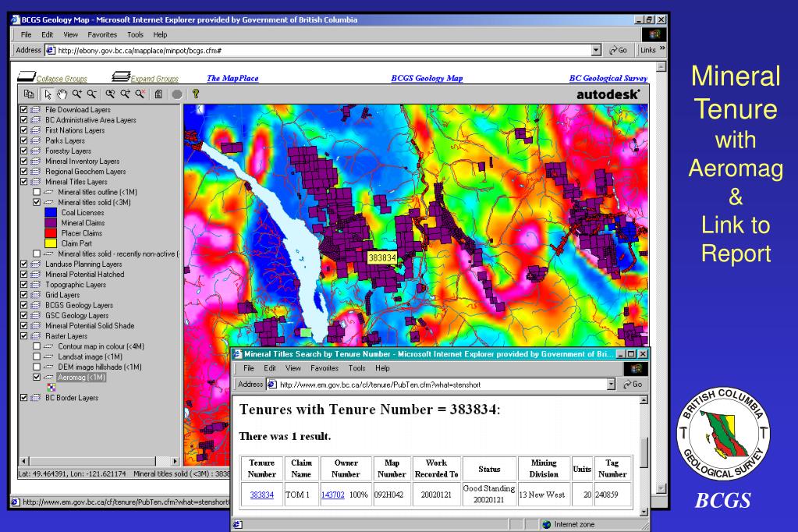Click the Expand Groups stacked layers icon
This screenshot has height=532, width=798.
tap(121, 77)
